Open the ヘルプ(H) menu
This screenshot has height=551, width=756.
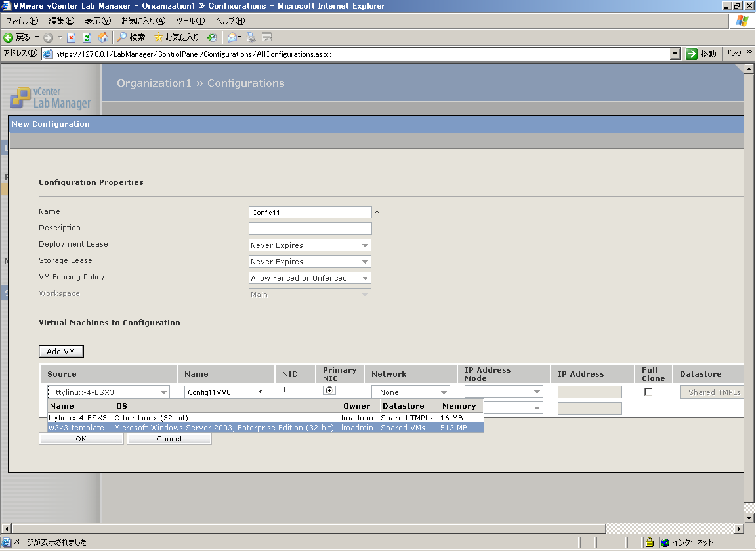tap(230, 21)
